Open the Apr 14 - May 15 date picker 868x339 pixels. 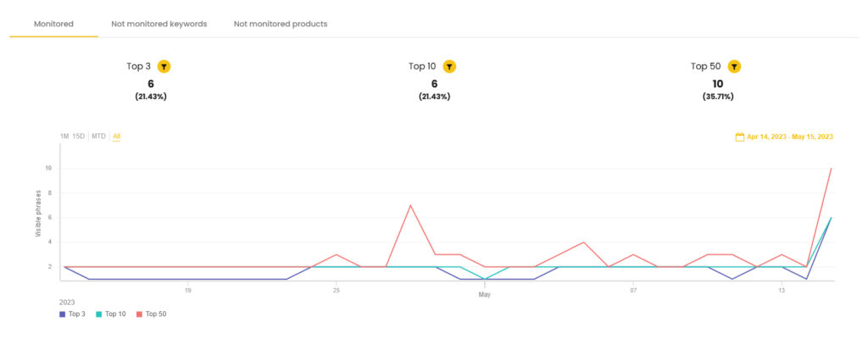790,136
